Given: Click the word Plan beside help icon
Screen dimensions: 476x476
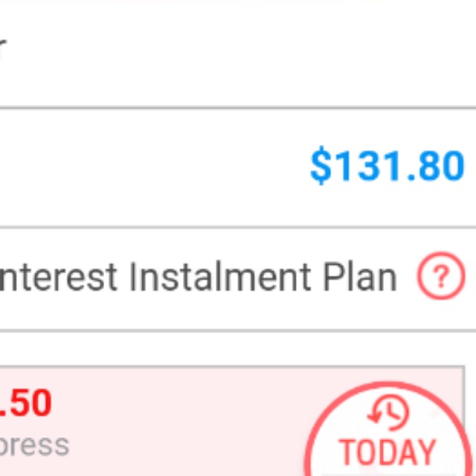Looking at the screenshot, I should pyautogui.click(x=359, y=277).
